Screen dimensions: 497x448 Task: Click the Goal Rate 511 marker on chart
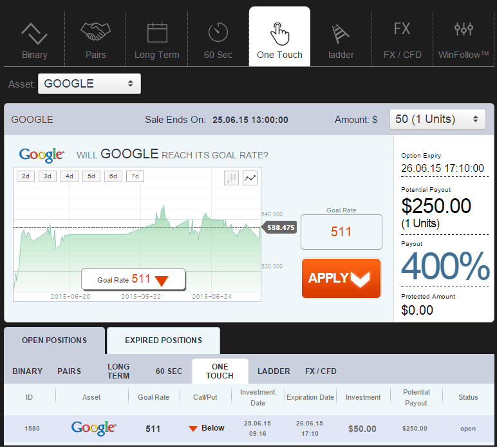[x=133, y=279]
